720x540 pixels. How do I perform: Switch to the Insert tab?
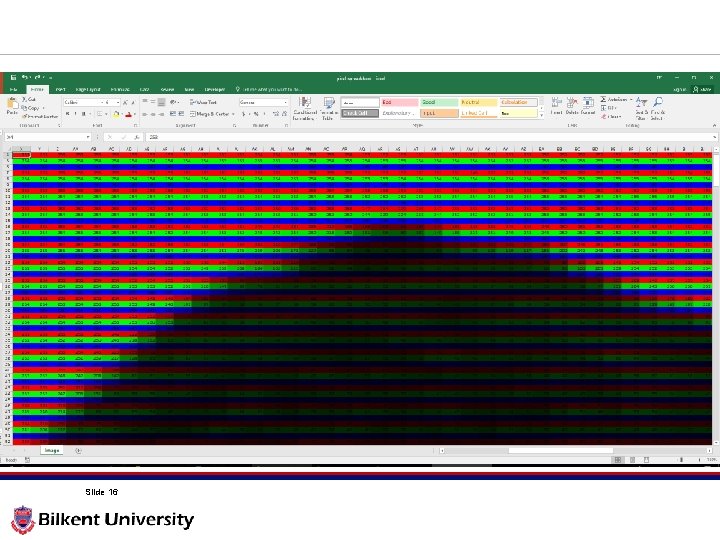click(60, 90)
